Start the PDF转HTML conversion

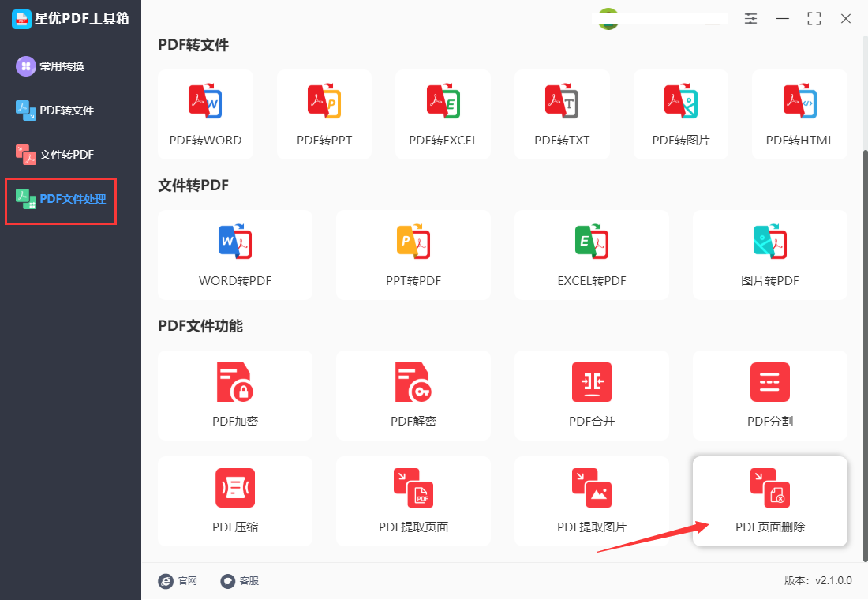pyautogui.click(x=799, y=114)
